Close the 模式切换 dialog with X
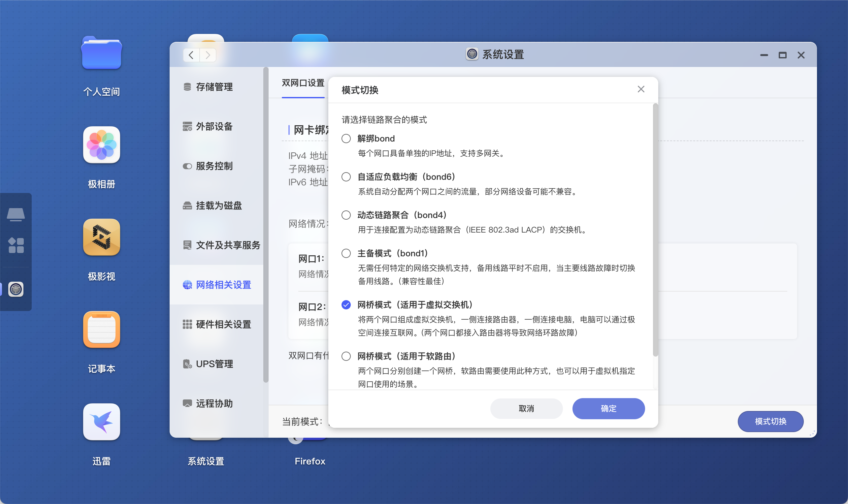Screen dimensions: 848x504 click(641, 89)
